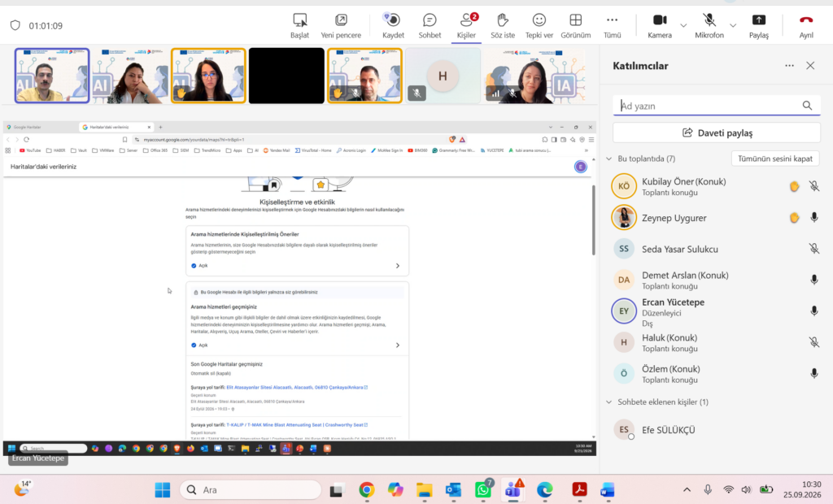Open the Başlat pointer tool

[299, 25]
